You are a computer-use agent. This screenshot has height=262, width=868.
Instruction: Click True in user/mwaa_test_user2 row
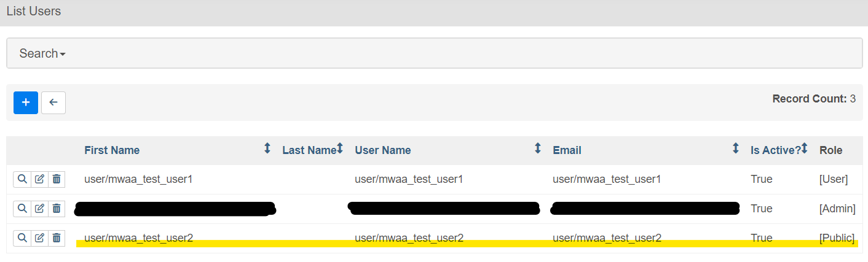[x=762, y=238]
